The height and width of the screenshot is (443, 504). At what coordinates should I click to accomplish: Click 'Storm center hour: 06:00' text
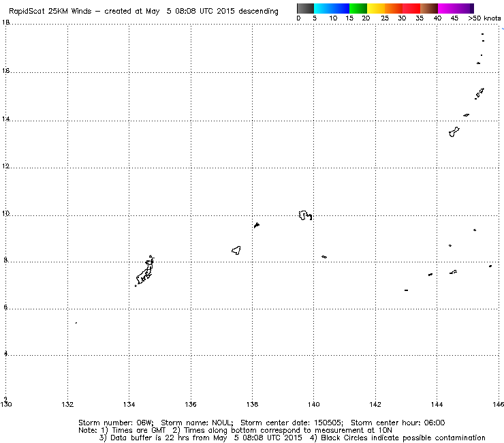point(398,423)
